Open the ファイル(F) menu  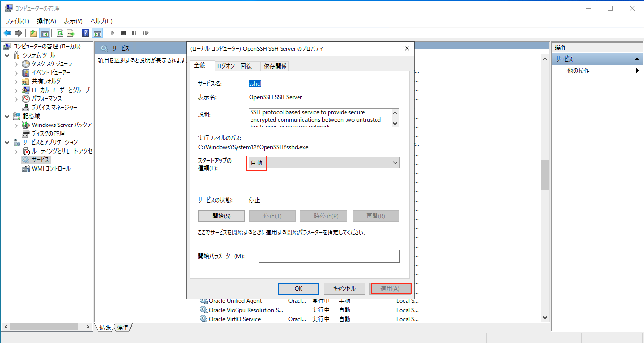click(x=17, y=21)
